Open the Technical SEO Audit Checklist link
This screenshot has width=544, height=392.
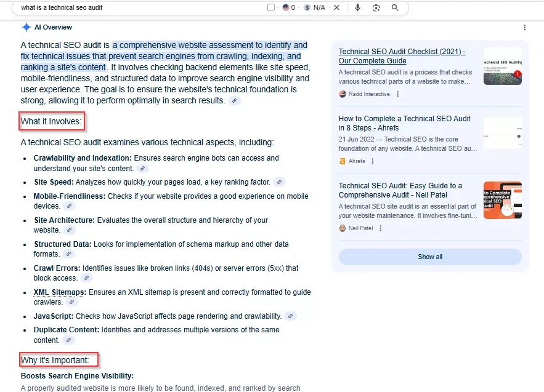click(x=400, y=55)
